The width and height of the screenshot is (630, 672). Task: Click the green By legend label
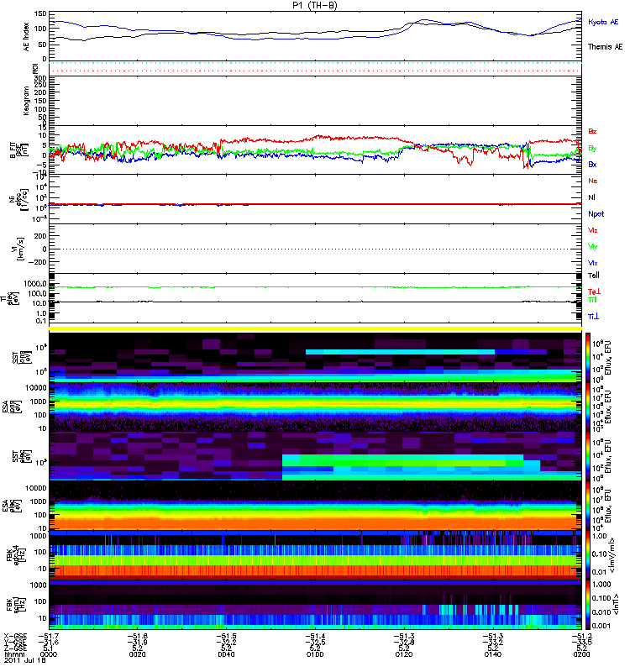pyautogui.click(x=592, y=149)
